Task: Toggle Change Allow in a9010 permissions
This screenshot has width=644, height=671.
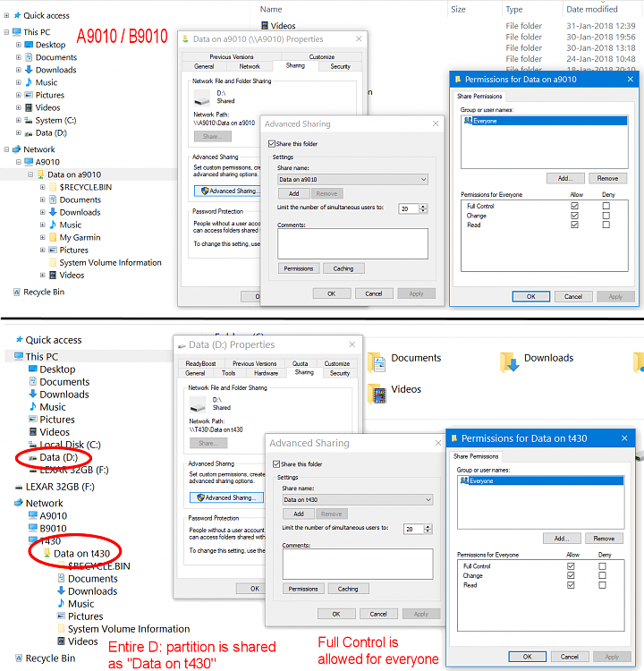Action: coord(574,216)
